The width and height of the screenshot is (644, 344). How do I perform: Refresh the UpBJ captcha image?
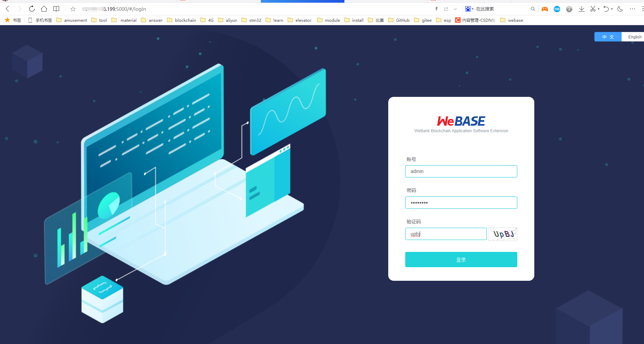(502, 234)
